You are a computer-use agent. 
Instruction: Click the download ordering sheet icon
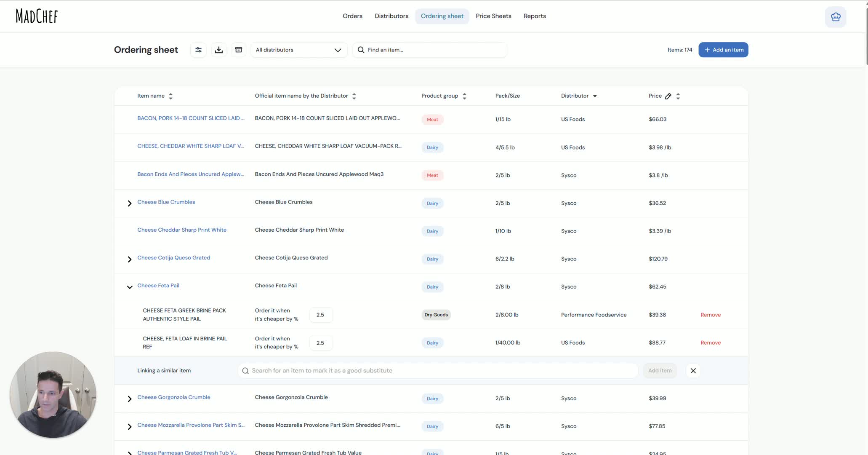[x=218, y=50]
